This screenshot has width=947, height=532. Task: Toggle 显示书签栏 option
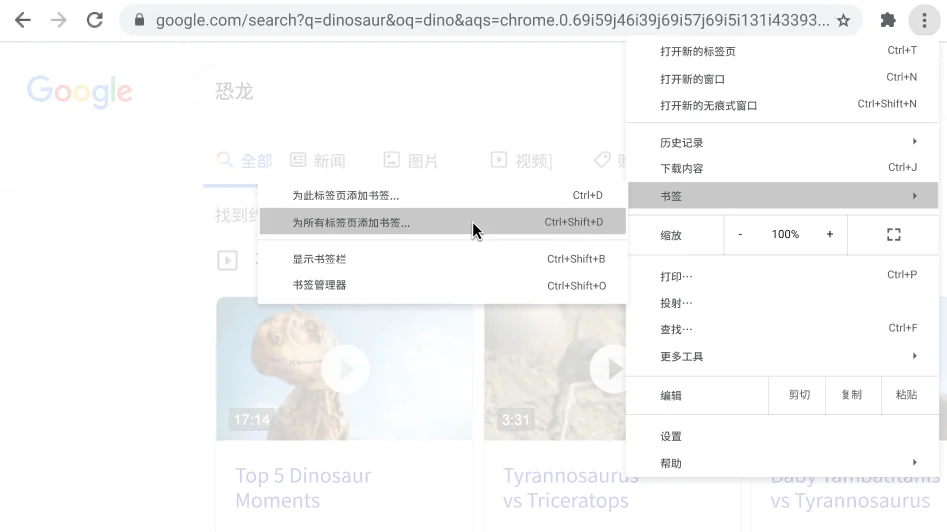pyautogui.click(x=443, y=259)
